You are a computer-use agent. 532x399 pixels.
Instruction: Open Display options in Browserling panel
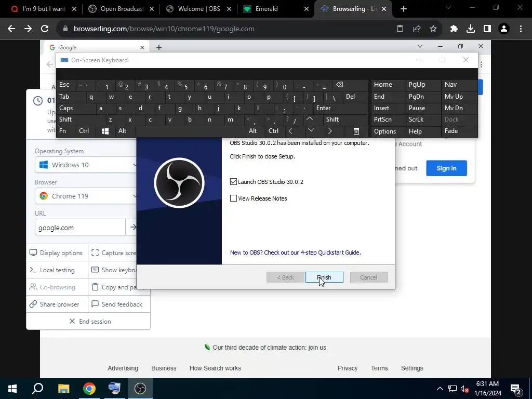tap(57, 253)
